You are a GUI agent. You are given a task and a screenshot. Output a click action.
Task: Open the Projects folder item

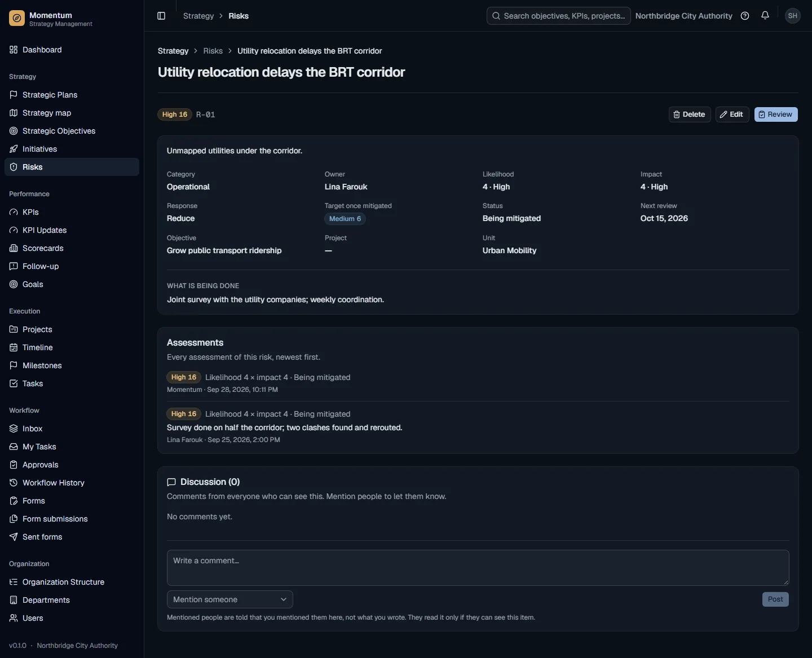pyautogui.click(x=72, y=329)
